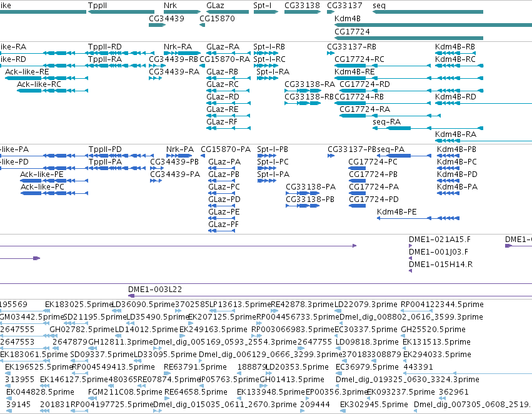Click the Spt-I gene arrow
Image resolution: width=532 pixels, height=414 pixels.
(266, 12)
